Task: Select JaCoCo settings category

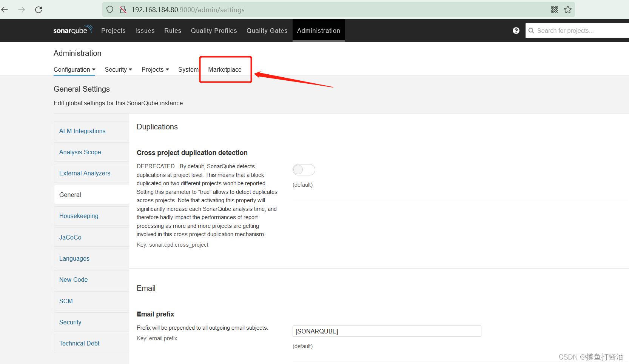Action: tap(91, 237)
